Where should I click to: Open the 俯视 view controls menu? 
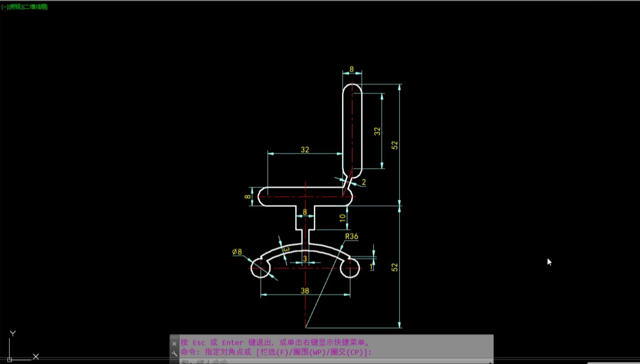pyautogui.click(x=15, y=7)
